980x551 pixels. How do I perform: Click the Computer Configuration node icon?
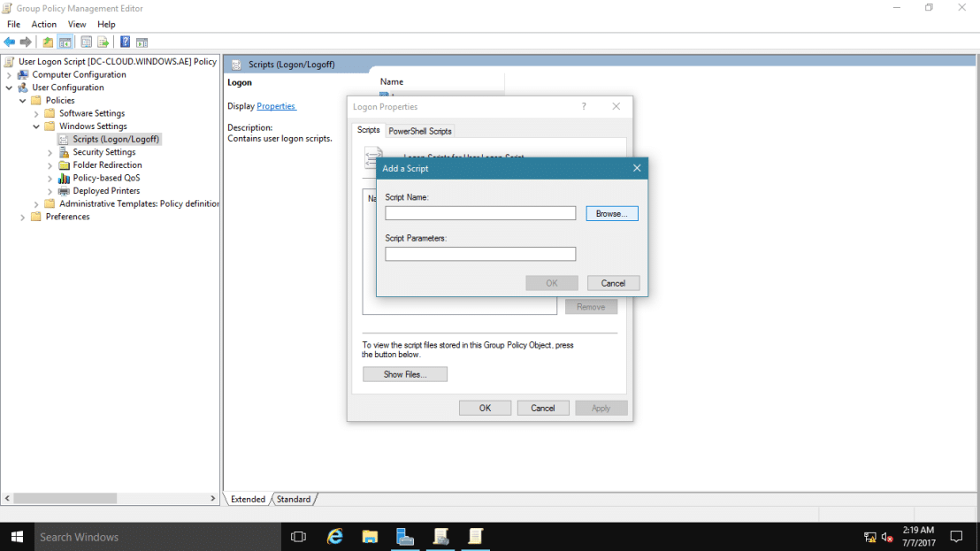tap(23, 74)
